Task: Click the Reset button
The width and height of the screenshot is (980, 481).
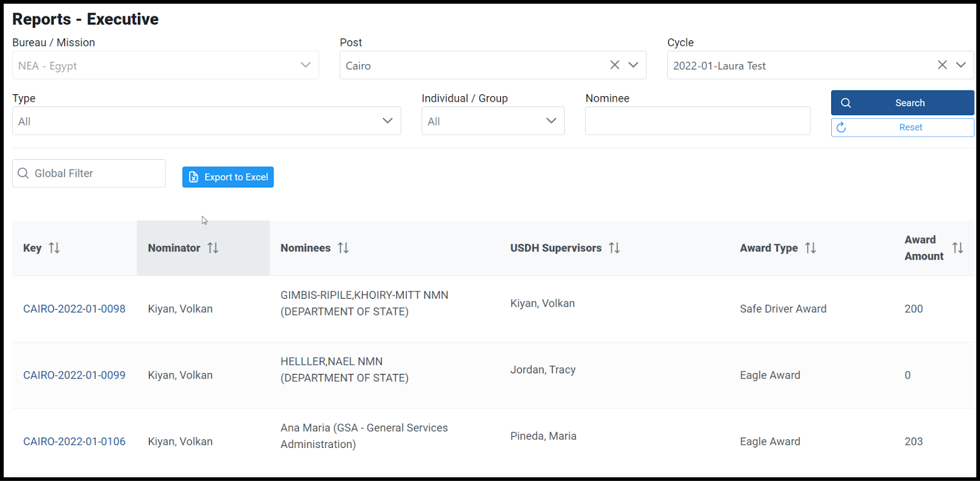Action: point(902,127)
